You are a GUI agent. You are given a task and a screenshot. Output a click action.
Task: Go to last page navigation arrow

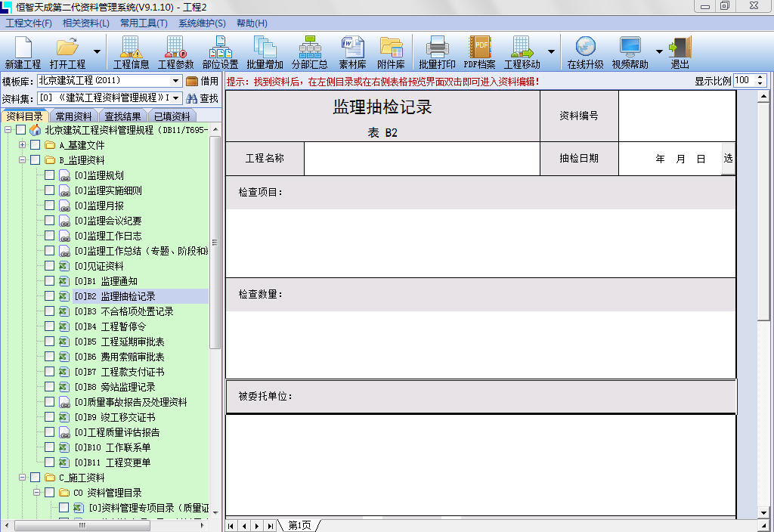point(270,526)
